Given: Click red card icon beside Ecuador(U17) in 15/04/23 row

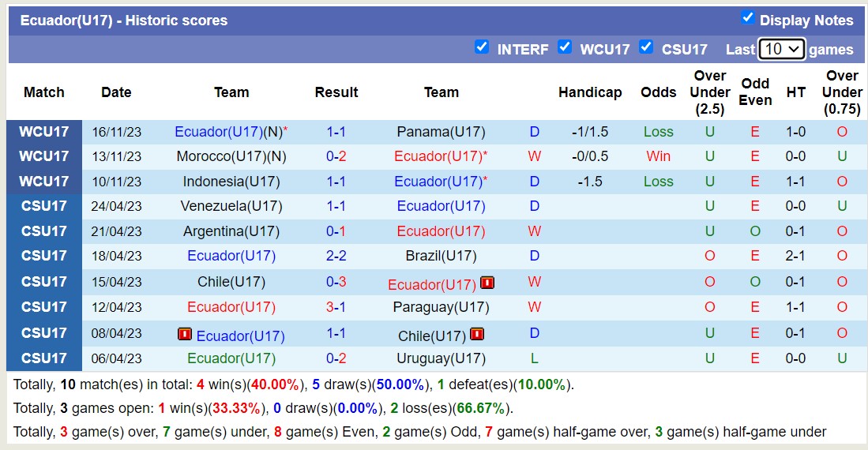Looking at the screenshot, I should tap(487, 283).
